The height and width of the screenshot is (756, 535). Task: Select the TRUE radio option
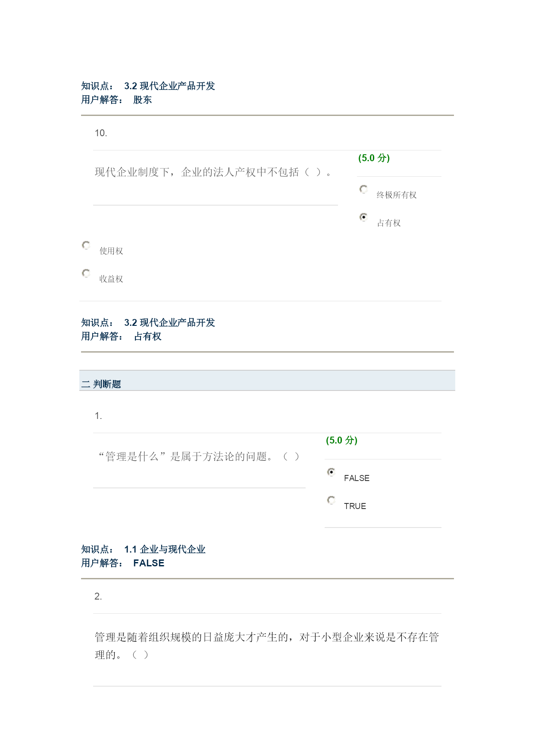[x=331, y=500]
